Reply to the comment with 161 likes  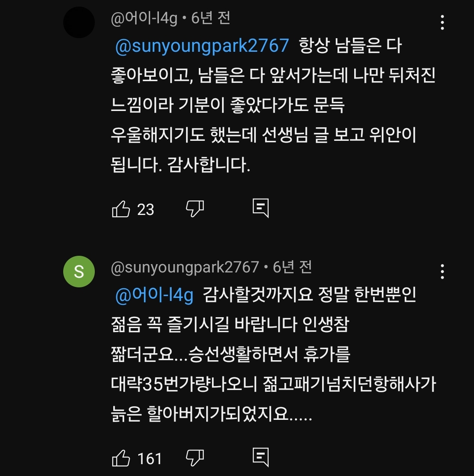261,457
